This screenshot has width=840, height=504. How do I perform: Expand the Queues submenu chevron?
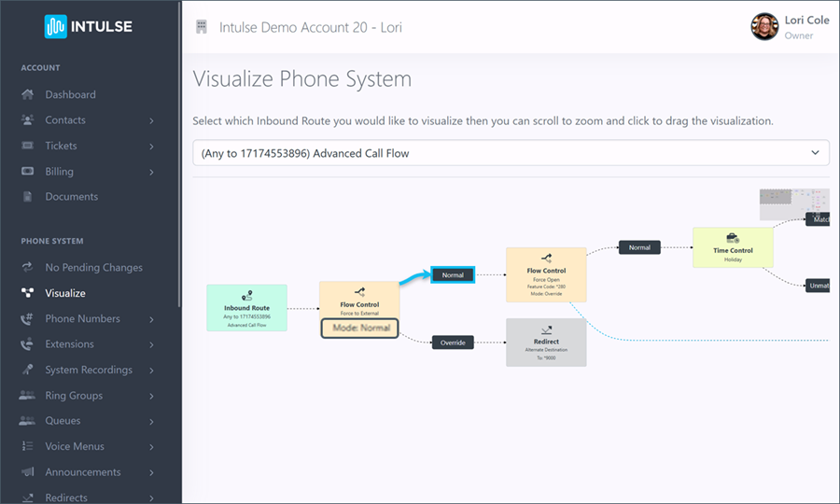click(151, 422)
